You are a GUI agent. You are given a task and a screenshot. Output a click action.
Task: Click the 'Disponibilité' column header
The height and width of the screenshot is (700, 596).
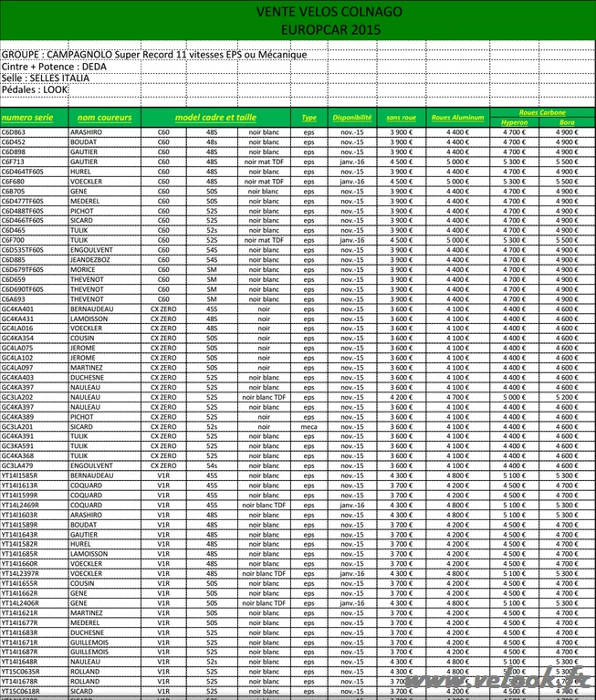[x=352, y=118]
